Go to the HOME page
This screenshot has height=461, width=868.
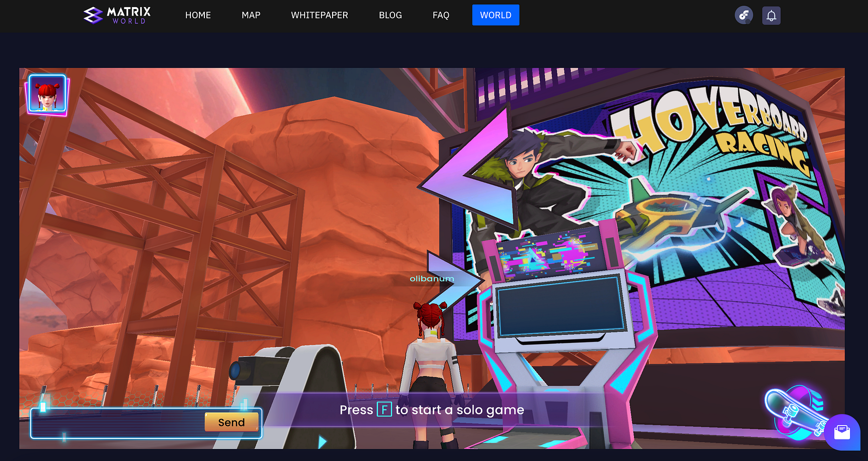pos(198,15)
